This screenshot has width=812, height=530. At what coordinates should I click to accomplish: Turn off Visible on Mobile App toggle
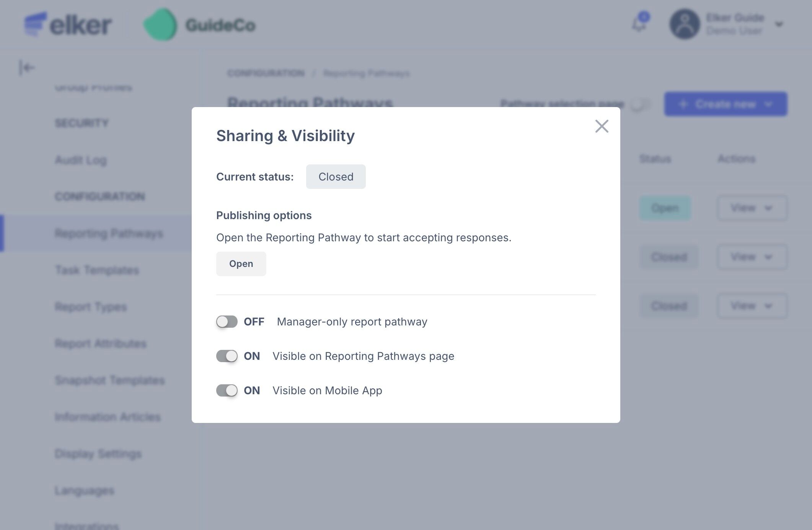click(x=227, y=390)
